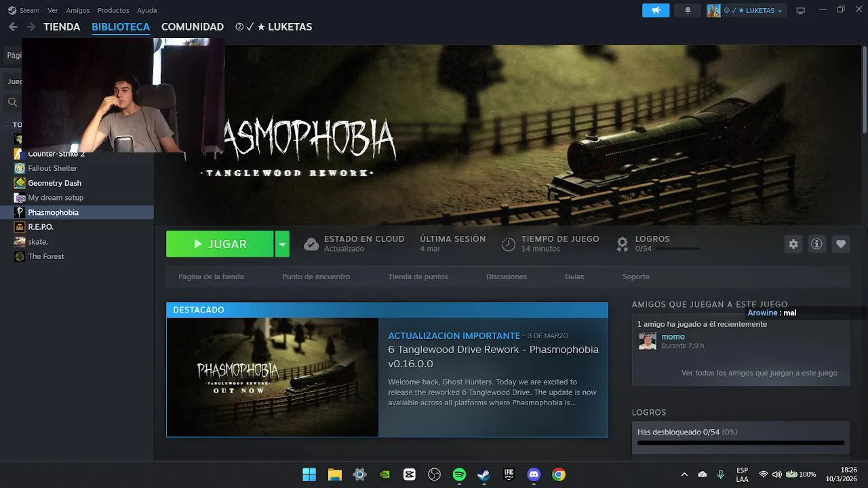Open Tienda de puntos link
The width and height of the screenshot is (868, 488).
click(x=418, y=277)
